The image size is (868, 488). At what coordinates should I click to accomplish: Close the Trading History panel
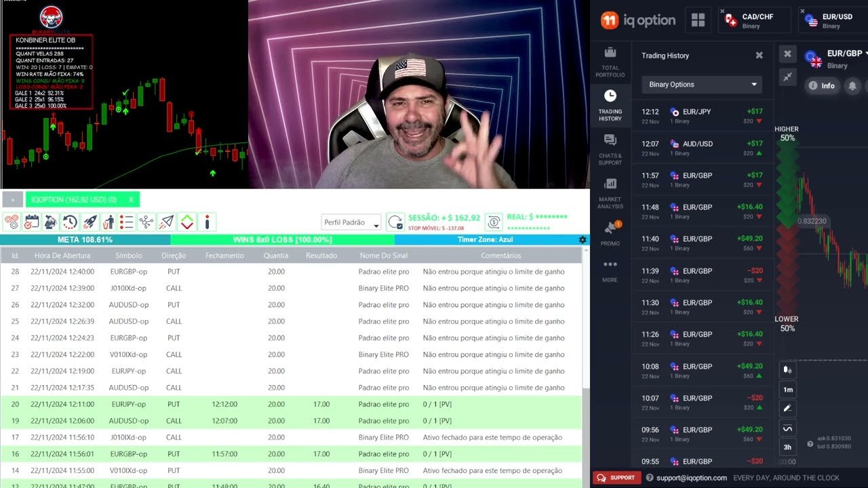(759, 56)
